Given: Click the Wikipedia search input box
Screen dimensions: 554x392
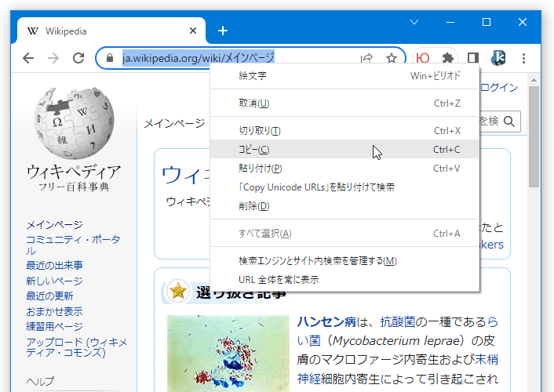Looking at the screenshot, I should pyautogui.click(x=490, y=122).
